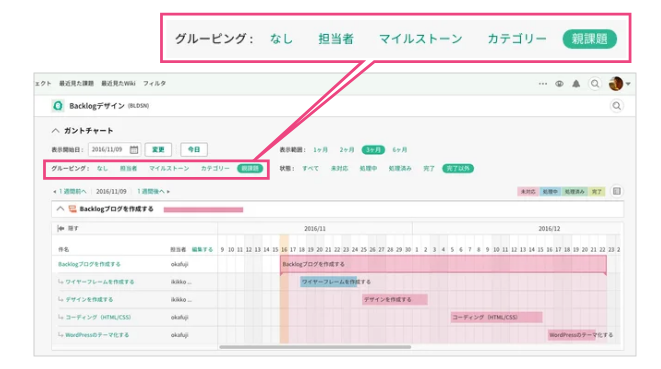
Task: Open 最近見たWiki menu item
Action: coord(118,83)
